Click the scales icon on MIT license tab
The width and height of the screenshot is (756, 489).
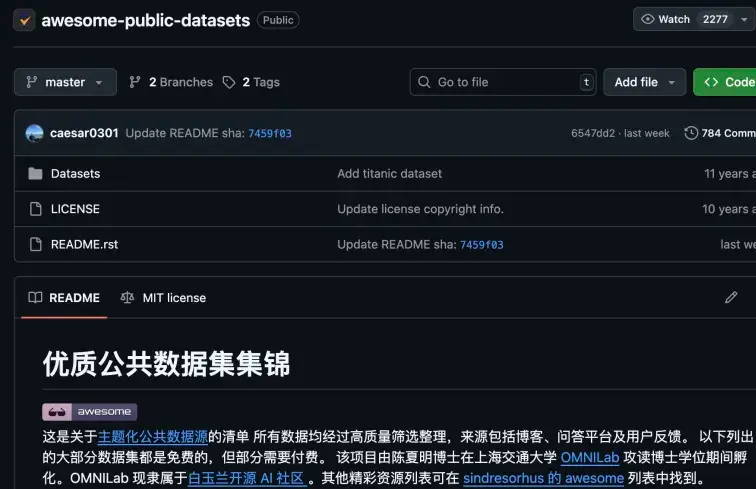[127, 298]
